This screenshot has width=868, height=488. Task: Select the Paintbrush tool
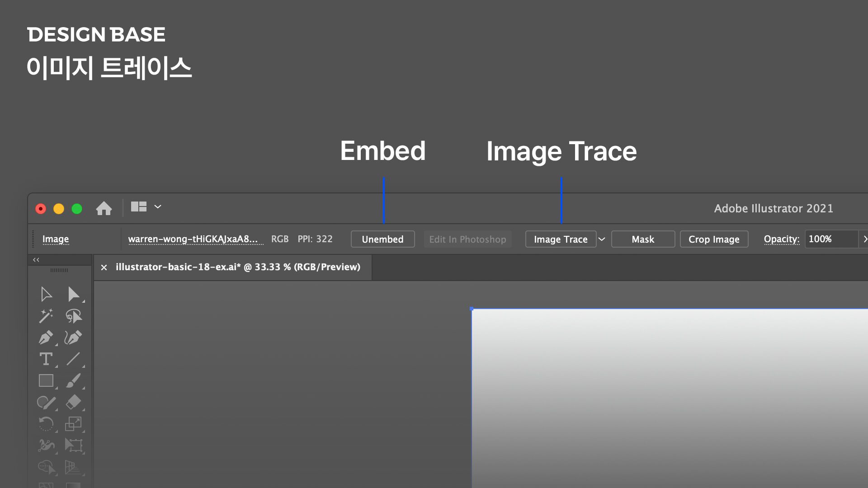(73, 380)
